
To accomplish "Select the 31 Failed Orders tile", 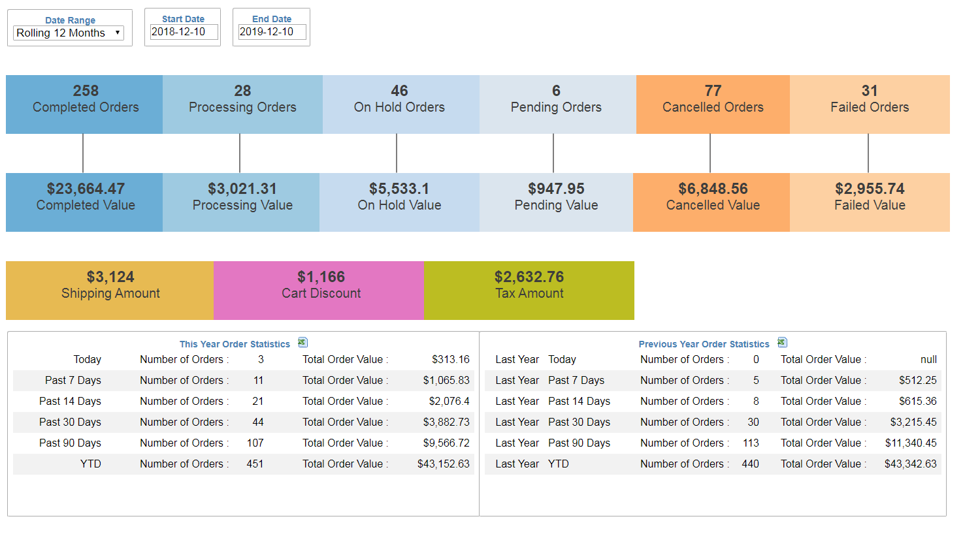I will [870, 104].
